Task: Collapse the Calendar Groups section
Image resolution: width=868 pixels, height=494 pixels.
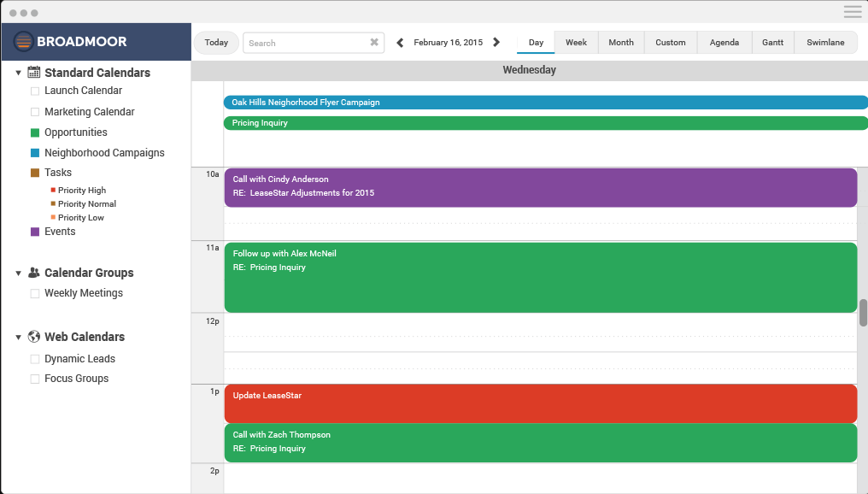Action: coord(18,273)
